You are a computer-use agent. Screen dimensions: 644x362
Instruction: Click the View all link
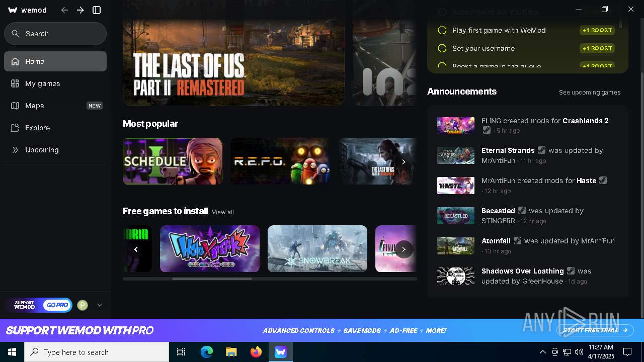(x=223, y=212)
